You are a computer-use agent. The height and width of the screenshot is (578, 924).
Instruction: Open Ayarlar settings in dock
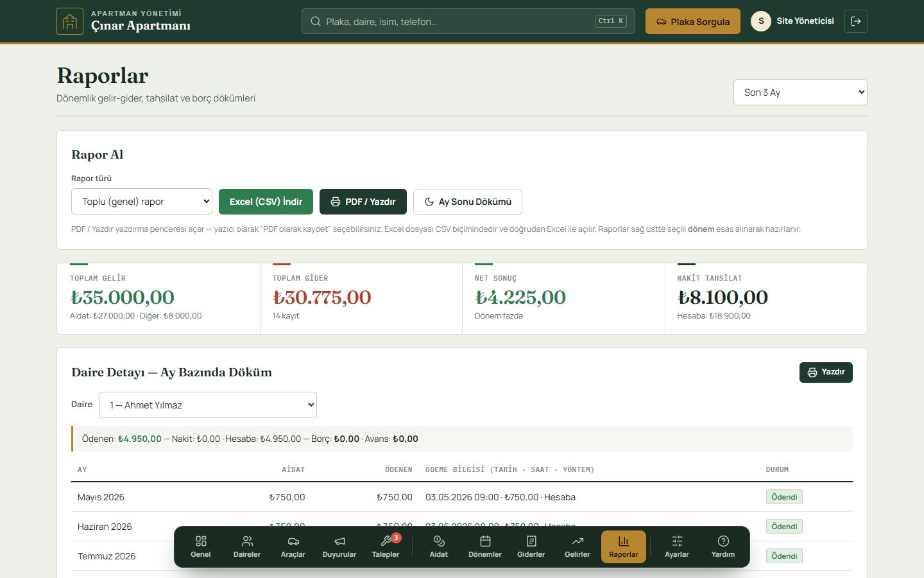[x=677, y=547]
